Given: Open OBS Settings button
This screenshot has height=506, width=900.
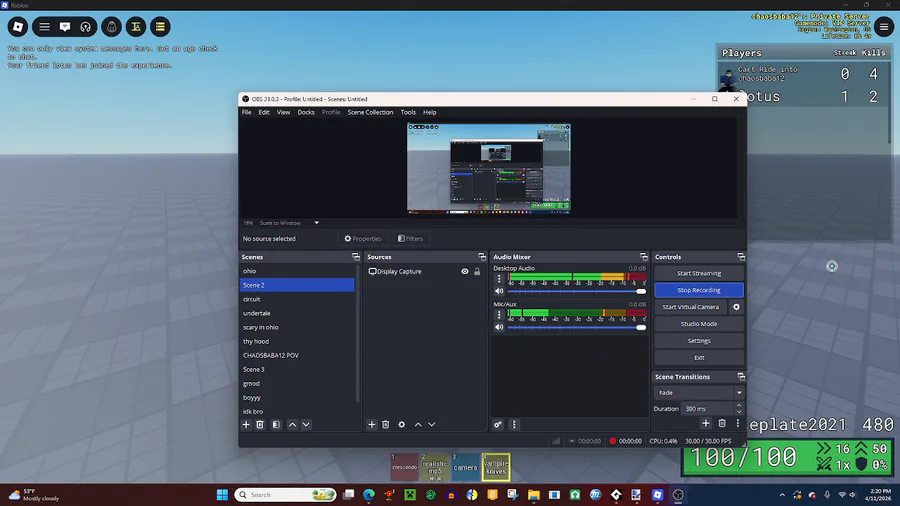Looking at the screenshot, I should [699, 341].
